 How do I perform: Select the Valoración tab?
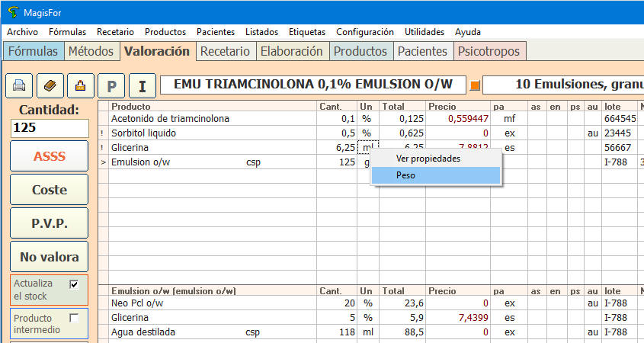click(157, 51)
